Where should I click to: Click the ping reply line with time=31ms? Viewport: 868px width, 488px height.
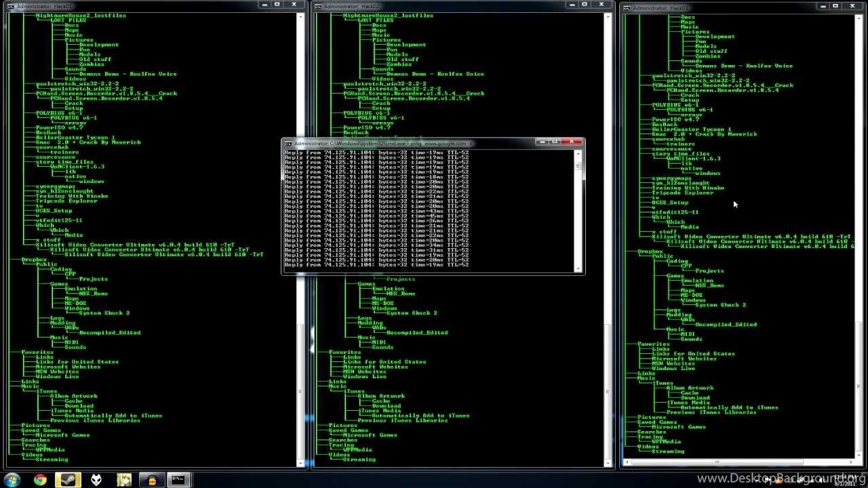tap(376, 250)
